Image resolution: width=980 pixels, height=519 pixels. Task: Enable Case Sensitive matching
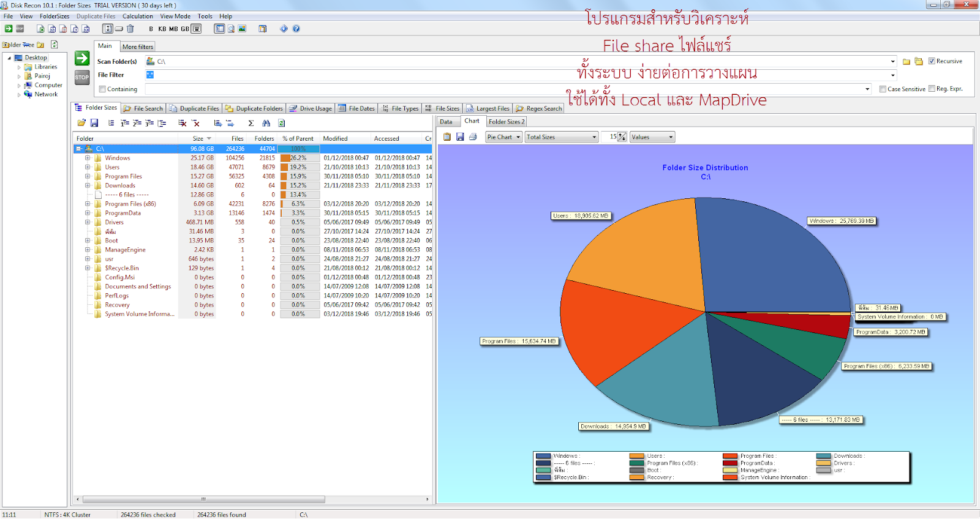(x=883, y=89)
